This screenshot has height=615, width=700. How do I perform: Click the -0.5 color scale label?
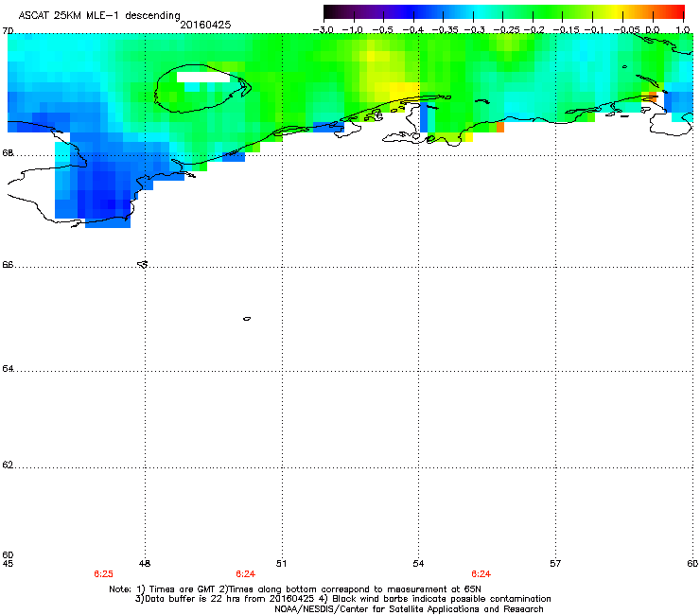(382, 30)
